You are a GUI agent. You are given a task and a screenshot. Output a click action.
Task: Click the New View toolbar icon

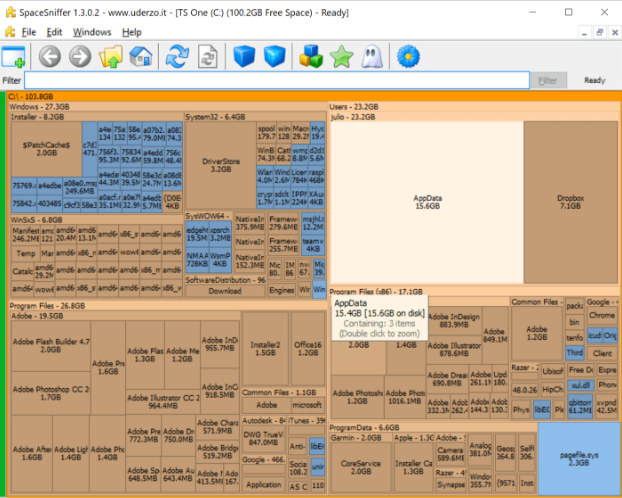click(x=14, y=57)
